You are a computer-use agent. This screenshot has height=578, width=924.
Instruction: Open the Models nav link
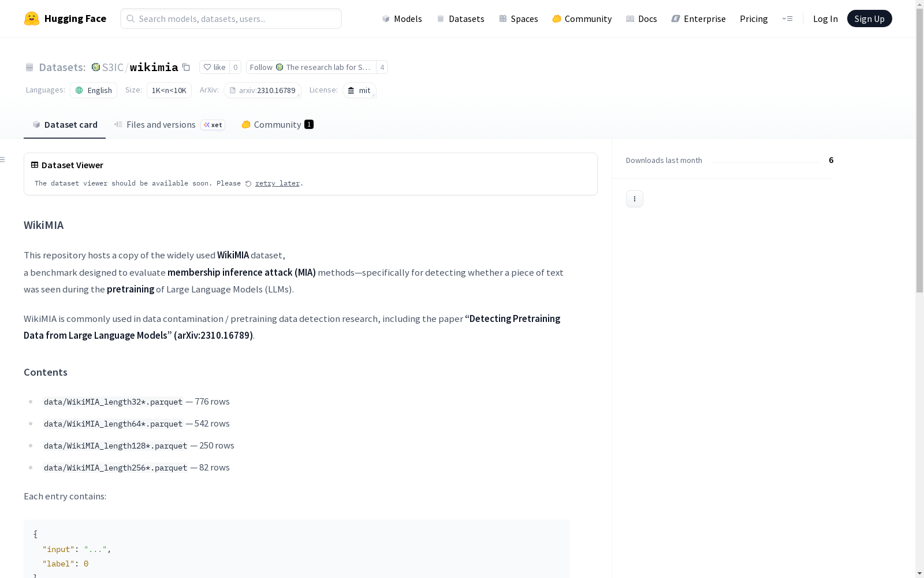click(x=402, y=18)
